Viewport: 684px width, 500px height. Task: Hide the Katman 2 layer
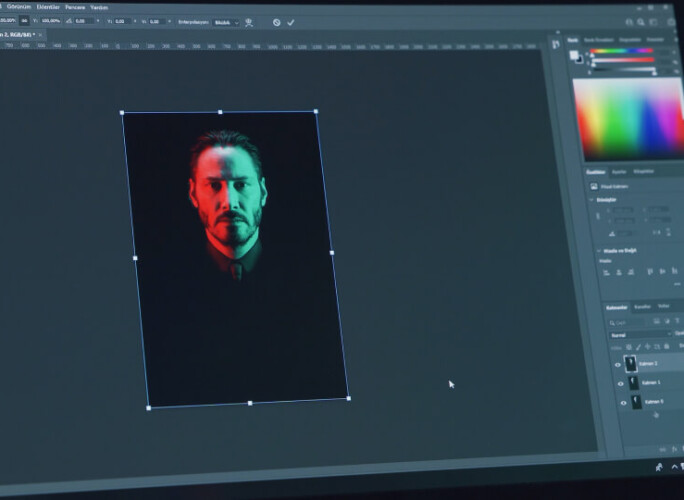pos(617,365)
